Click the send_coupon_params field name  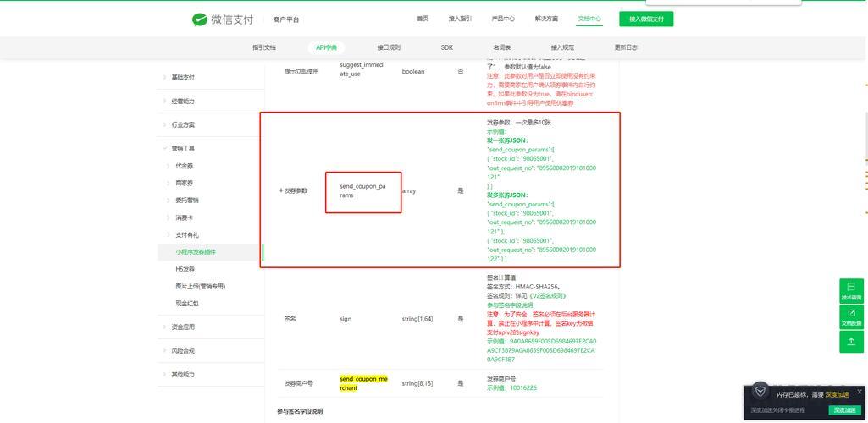pyautogui.click(x=362, y=190)
